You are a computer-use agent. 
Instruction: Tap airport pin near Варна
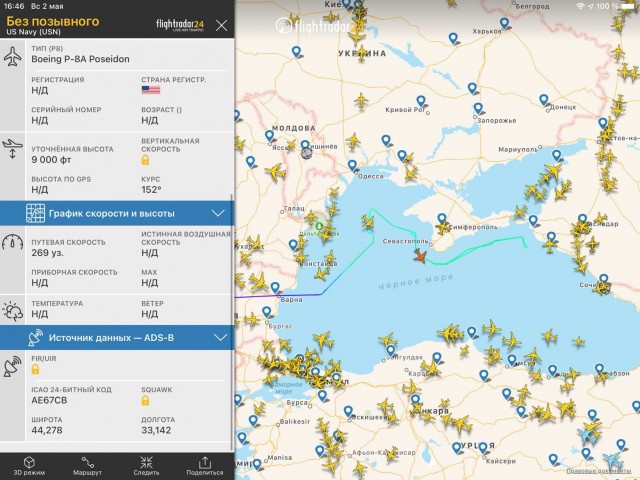tap(276, 288)
